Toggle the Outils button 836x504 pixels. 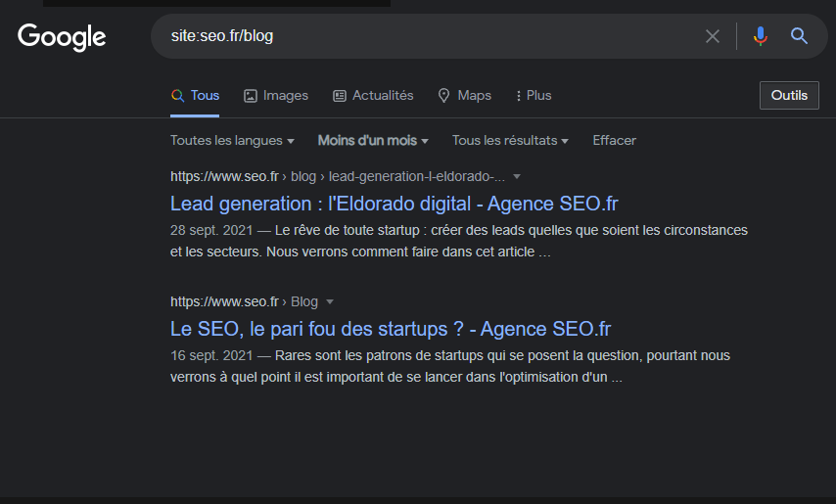(789, 95)
